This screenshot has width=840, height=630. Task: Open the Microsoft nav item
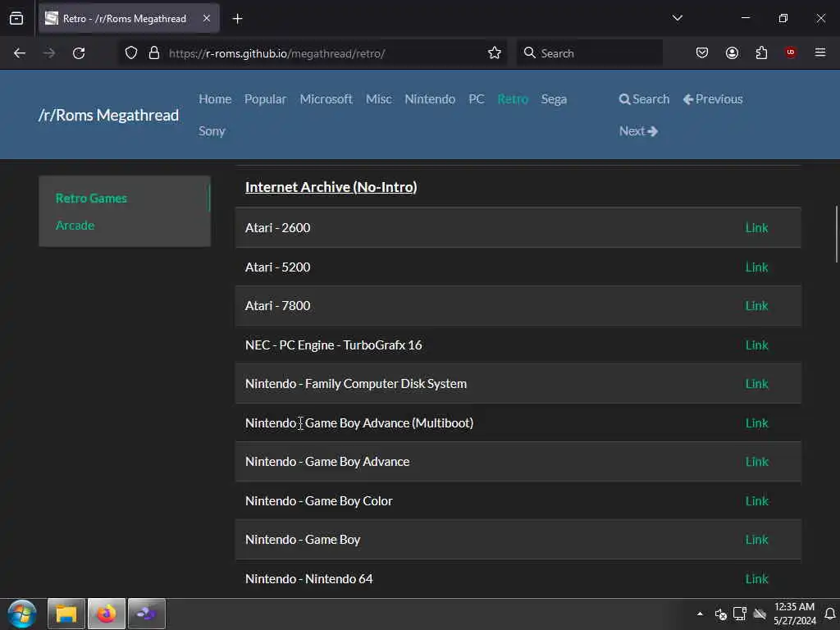[x=326, y=99]
